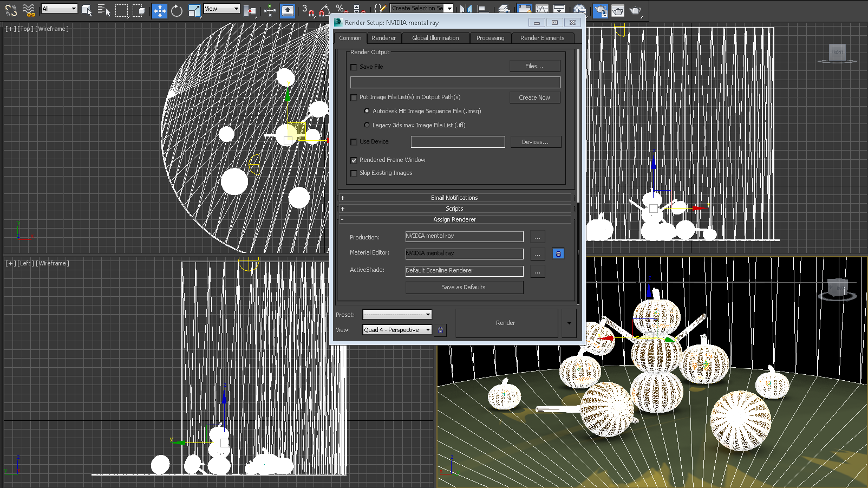The image size is (868, 488).
Task: Click the ActiveShade renderer choose button
Action: 537,272
